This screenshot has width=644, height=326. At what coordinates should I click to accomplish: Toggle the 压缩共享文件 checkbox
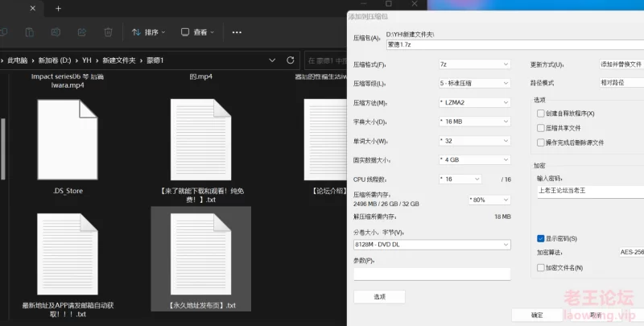click(541, 127)
